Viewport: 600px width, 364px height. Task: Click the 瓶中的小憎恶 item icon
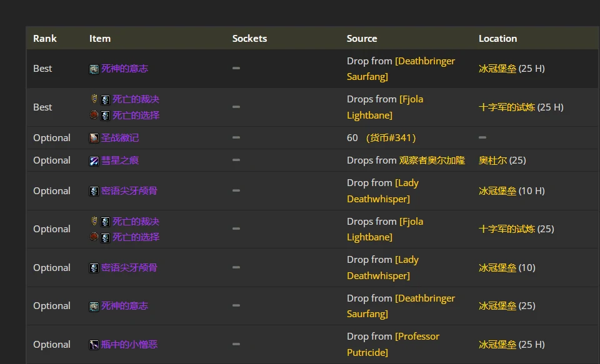pos(94,345)
